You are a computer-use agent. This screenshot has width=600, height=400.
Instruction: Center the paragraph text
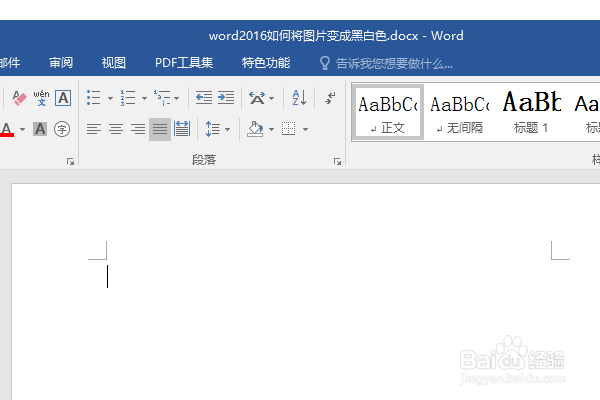tap(116, 129)
